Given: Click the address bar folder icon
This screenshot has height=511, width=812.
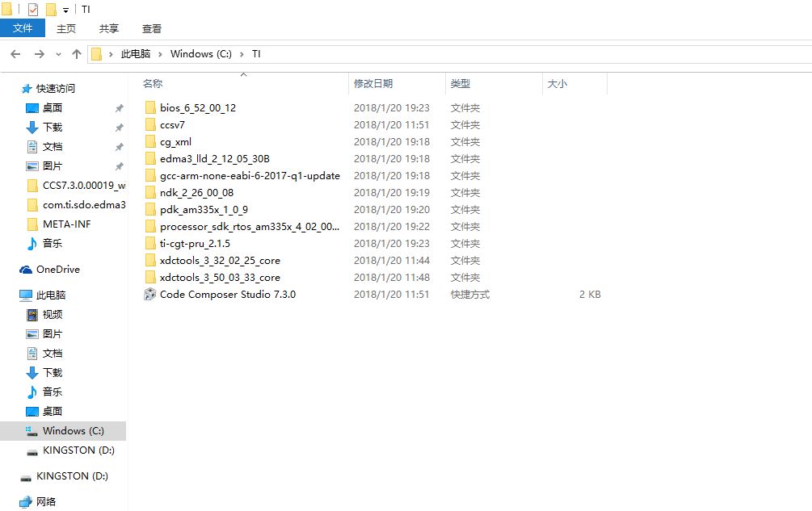Looking at the screenshot, I should [96, 54].
